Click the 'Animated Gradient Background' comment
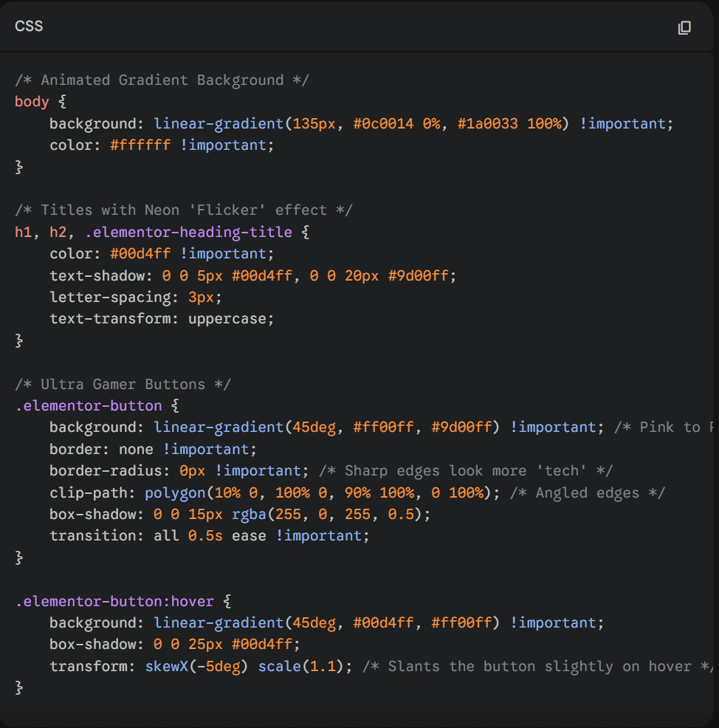 [x=162, y=80]
